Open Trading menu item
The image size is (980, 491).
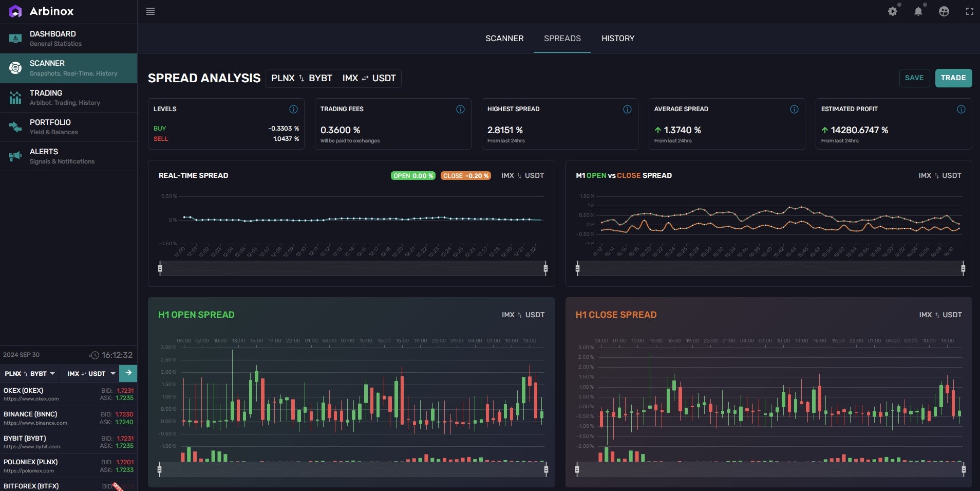point(68,97)
